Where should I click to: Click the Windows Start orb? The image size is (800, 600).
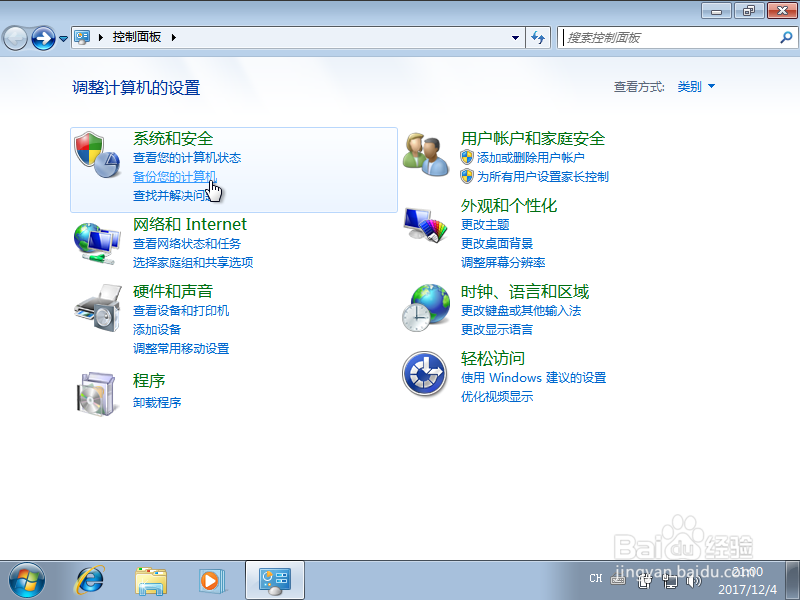27,580
